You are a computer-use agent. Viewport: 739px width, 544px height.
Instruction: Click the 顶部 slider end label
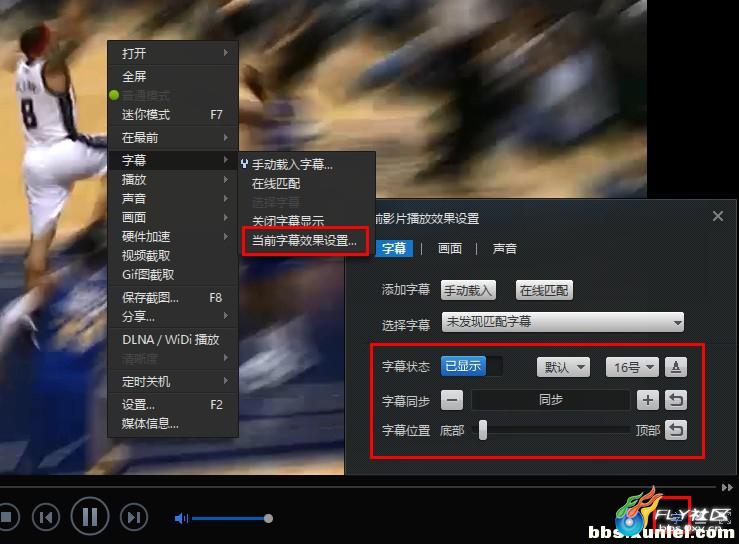coord(648,430)
